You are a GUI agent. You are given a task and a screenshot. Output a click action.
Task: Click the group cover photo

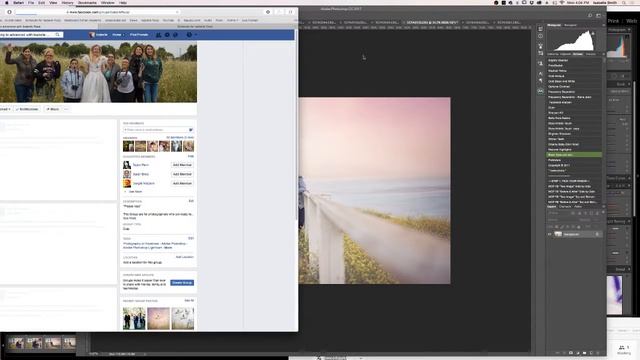click(x=98, y=71)
